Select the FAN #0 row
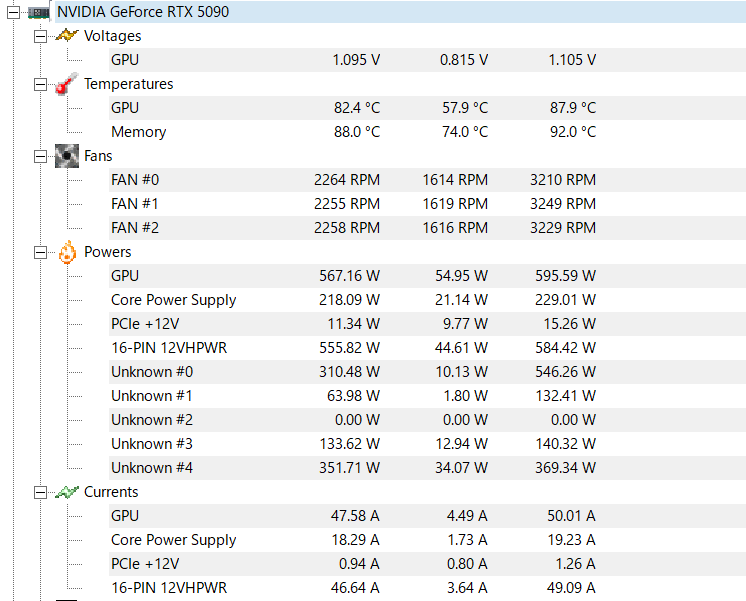The image size is (746, 601). pos(427,180)
